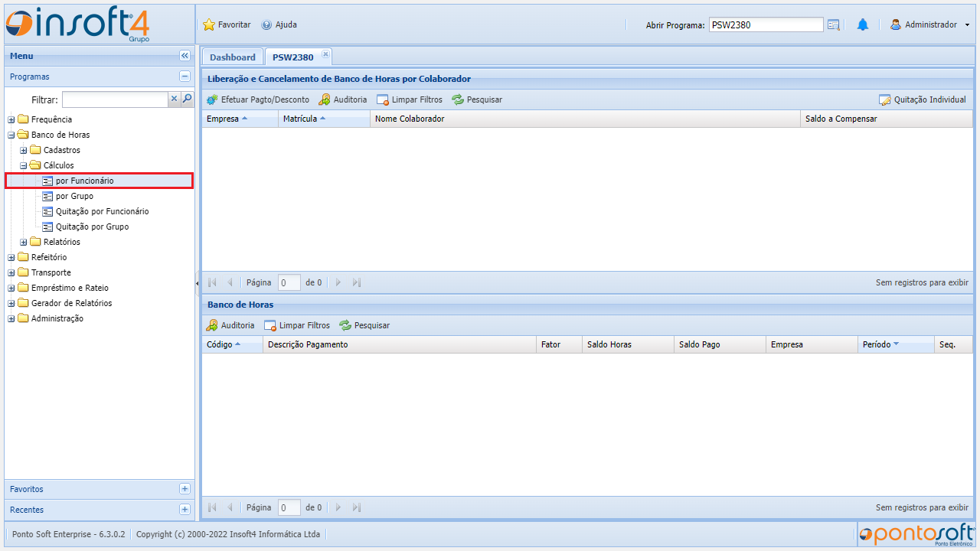Click Pesquisar in Banco de Horas panel

(364, 325)
